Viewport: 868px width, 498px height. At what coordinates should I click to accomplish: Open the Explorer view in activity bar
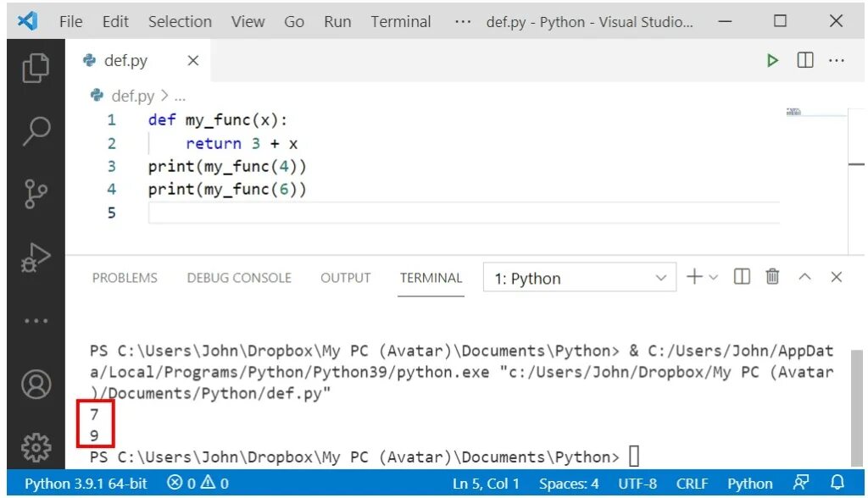tap(36, 68)
